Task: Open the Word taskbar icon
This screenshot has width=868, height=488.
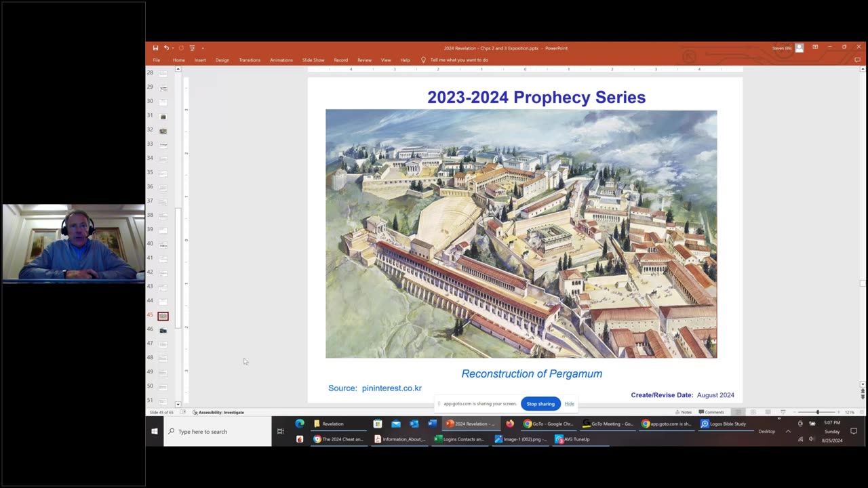Action: pyautogui.click(x=432, y=424)
